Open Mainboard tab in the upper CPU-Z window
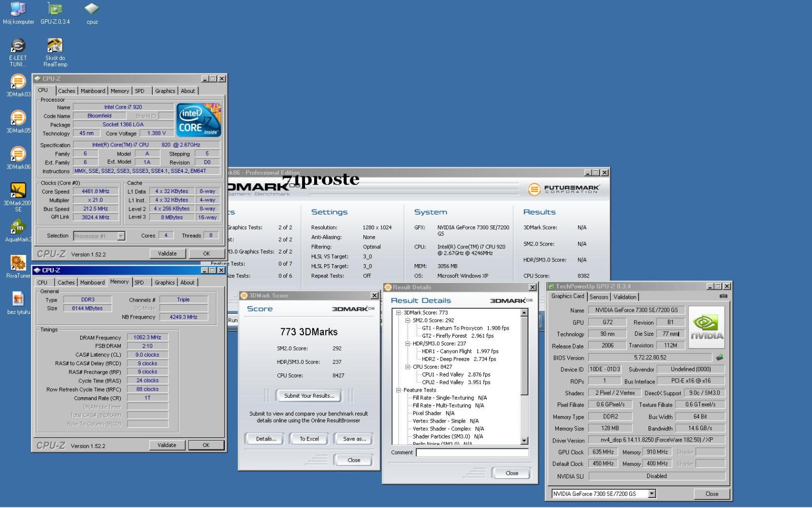812x508 pixels. (93, 91)
